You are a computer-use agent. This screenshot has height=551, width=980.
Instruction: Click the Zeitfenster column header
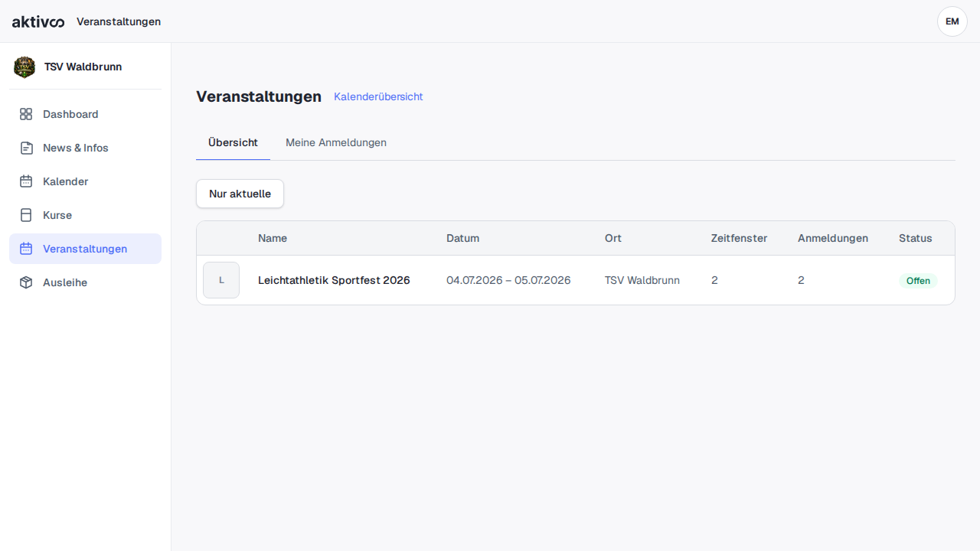tap(739, 238)
